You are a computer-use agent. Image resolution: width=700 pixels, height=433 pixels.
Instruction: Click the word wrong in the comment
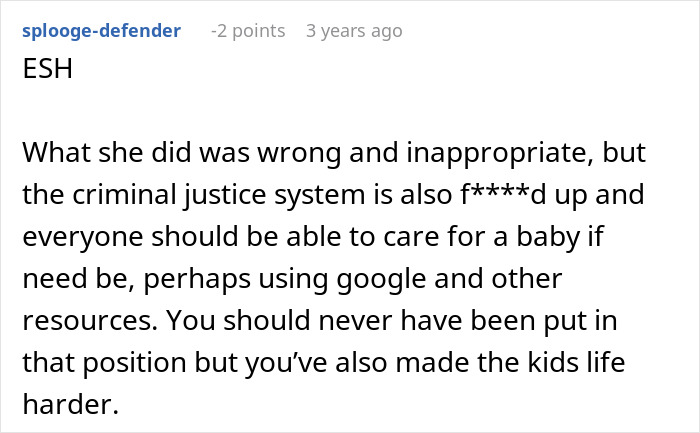[x=299, y=154]
